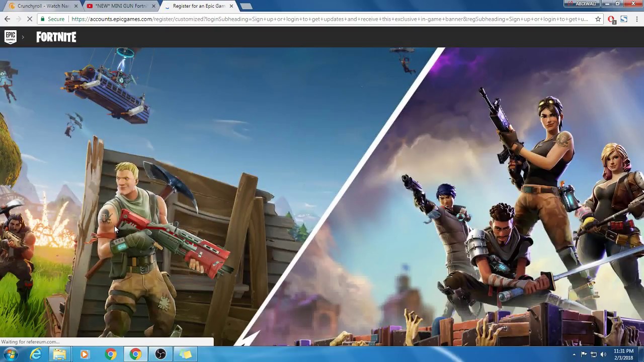644x362 pixels.
Task: Click the taskbar clock showing 11:31 PM
Action: pos(623,354)
